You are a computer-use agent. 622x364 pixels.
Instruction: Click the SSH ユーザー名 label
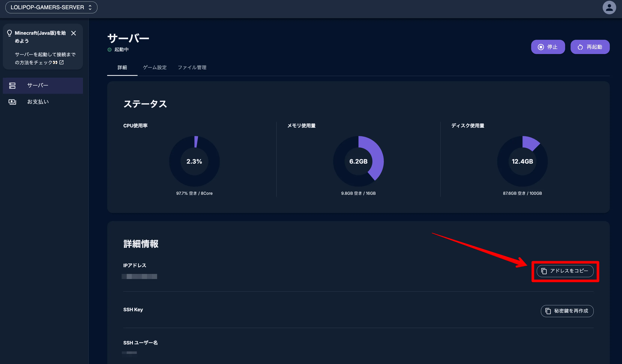140,343
